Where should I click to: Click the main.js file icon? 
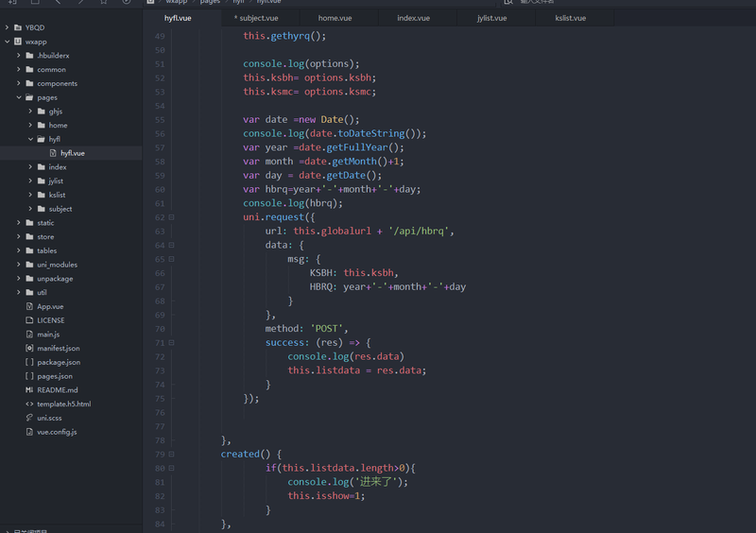pyautogui.click(x=29, y=335)
